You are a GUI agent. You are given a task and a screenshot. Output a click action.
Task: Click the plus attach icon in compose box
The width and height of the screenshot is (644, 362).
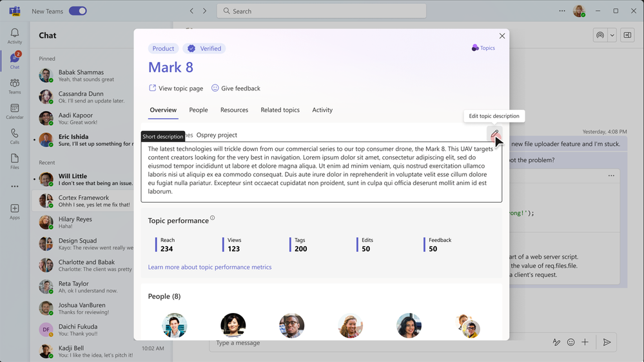click(x=585, y=342)
